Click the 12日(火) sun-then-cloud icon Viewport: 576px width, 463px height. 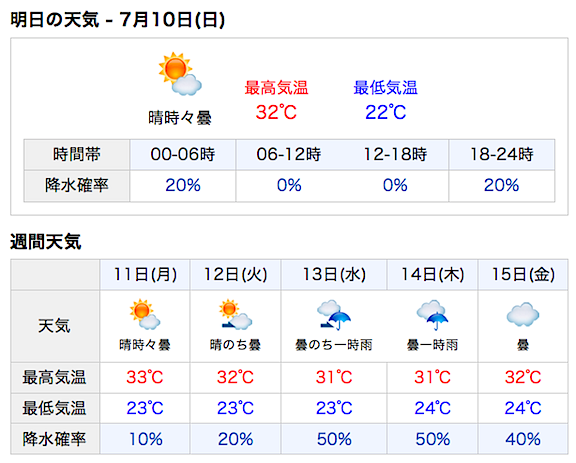[235, 314]
